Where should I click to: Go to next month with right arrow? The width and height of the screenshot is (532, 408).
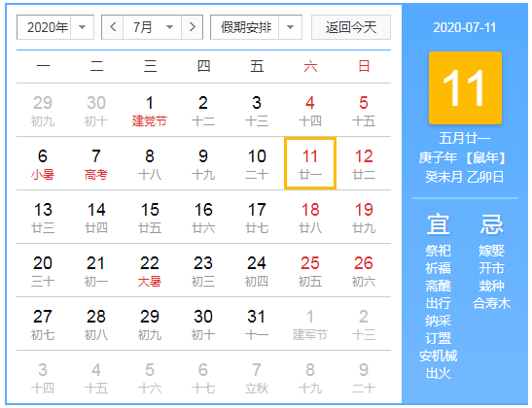coord(192,27)
